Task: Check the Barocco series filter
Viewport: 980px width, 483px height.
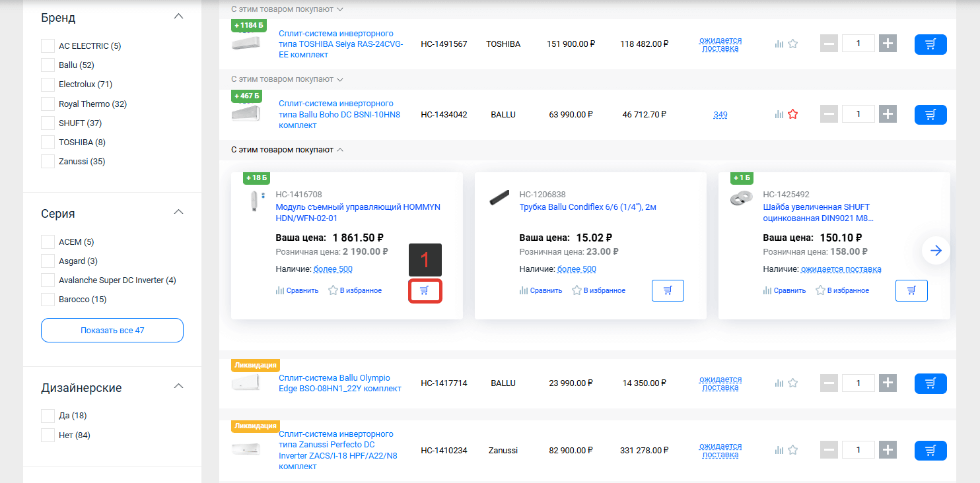Action: [x=48, y=299]
